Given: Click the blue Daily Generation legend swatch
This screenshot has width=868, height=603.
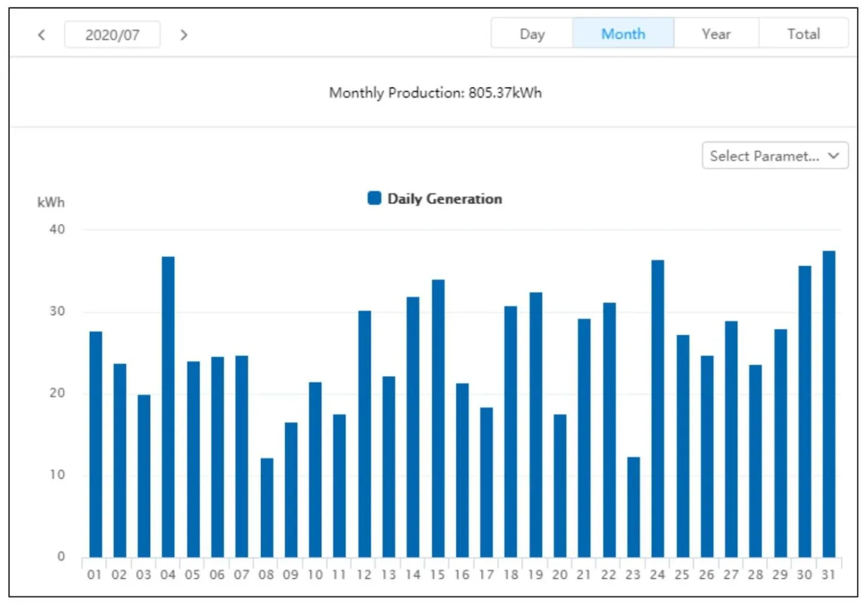Looking at the screenshot, I should (x=374, y=198).
